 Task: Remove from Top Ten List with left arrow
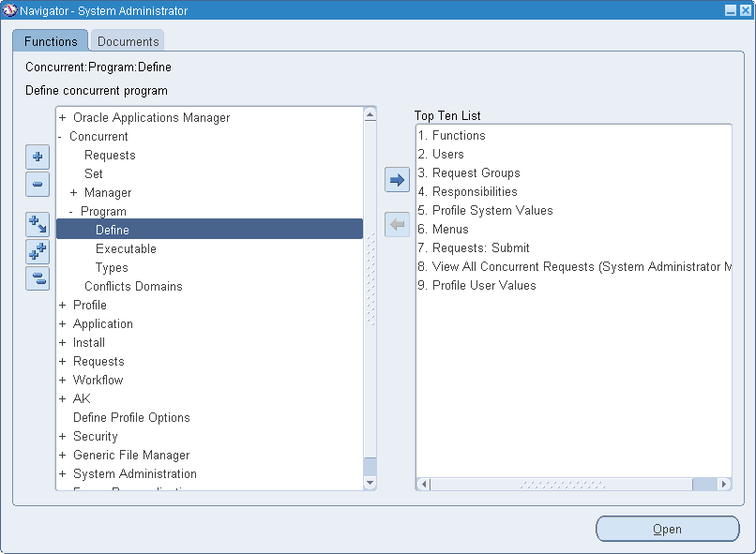click(398, 224)
